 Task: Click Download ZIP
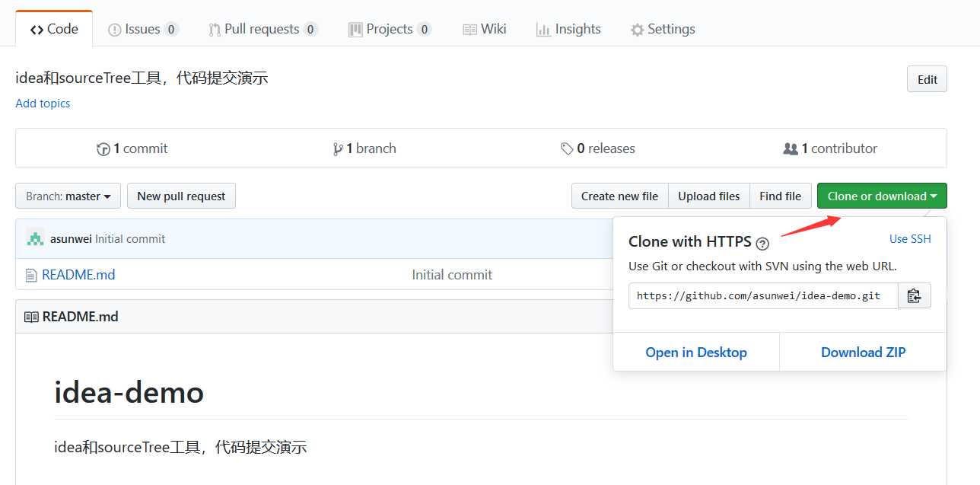[863, 353]
